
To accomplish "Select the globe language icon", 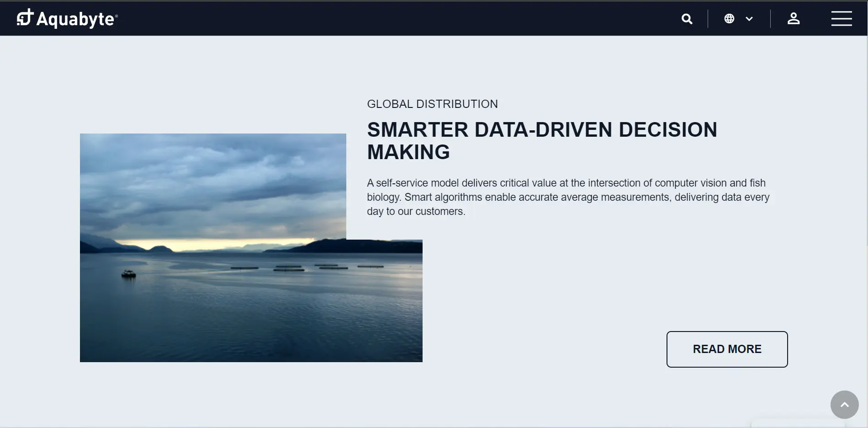I will [729, 18].
